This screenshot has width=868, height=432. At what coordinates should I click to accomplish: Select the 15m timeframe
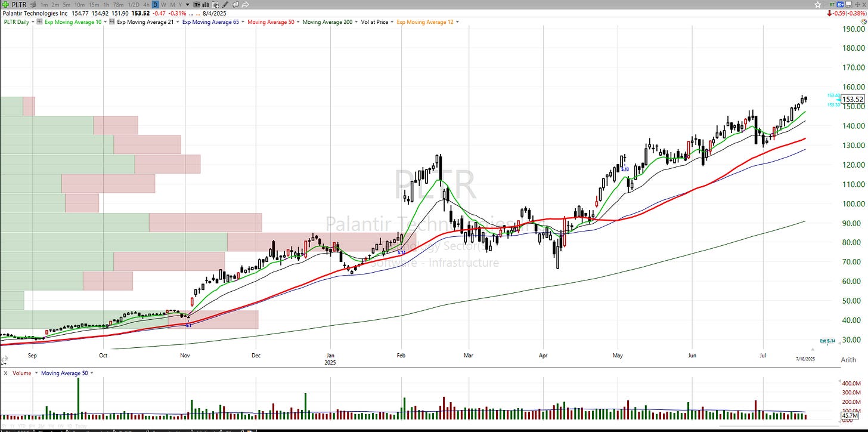coord(94,4)
